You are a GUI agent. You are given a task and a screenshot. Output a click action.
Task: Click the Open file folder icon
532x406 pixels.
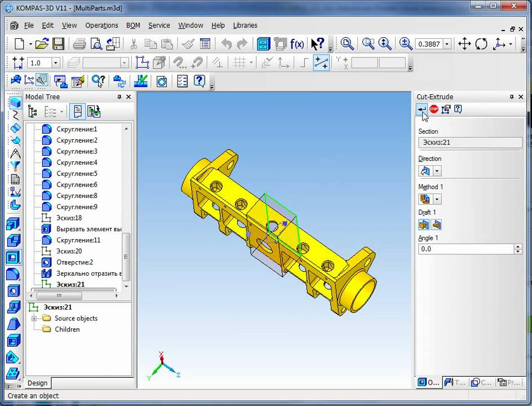pyautogui.click(x=42, y=44)
